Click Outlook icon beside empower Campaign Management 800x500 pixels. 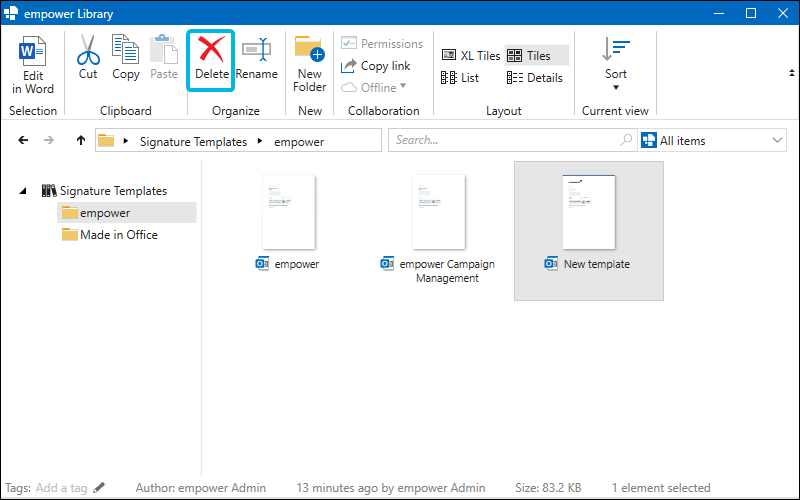click(387, 264)
